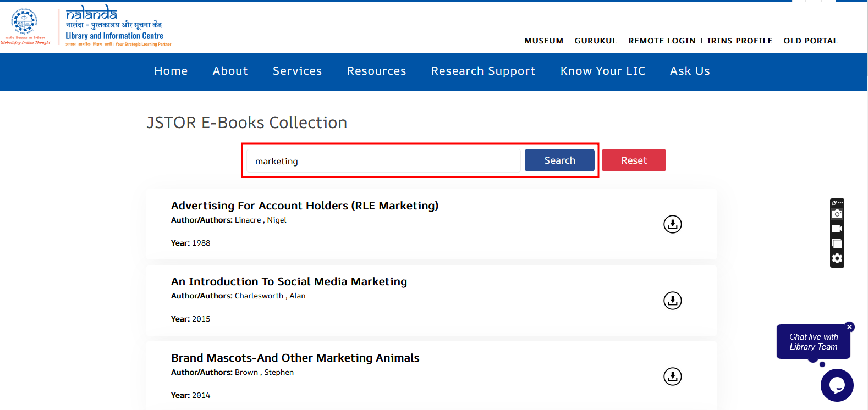The height and width of the screenshot is (410, 868).
Task: Open the REMOTE LOGIN link
Action: click(662, 41)
